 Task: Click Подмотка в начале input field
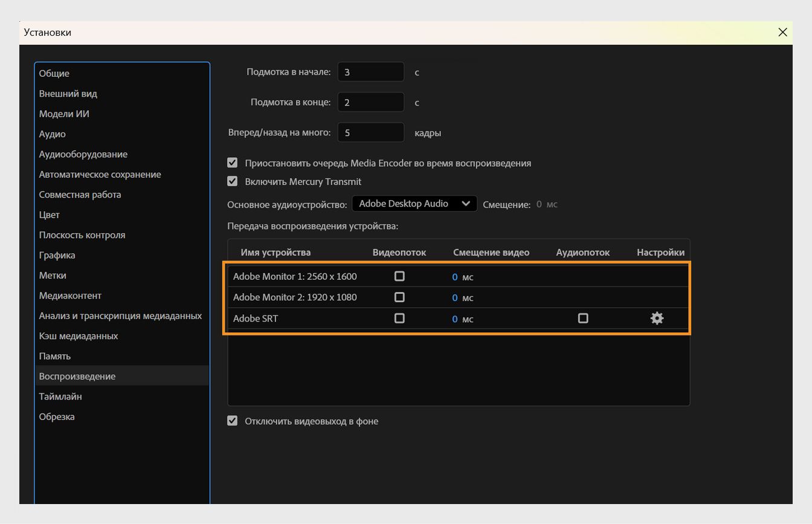point(370,72)
